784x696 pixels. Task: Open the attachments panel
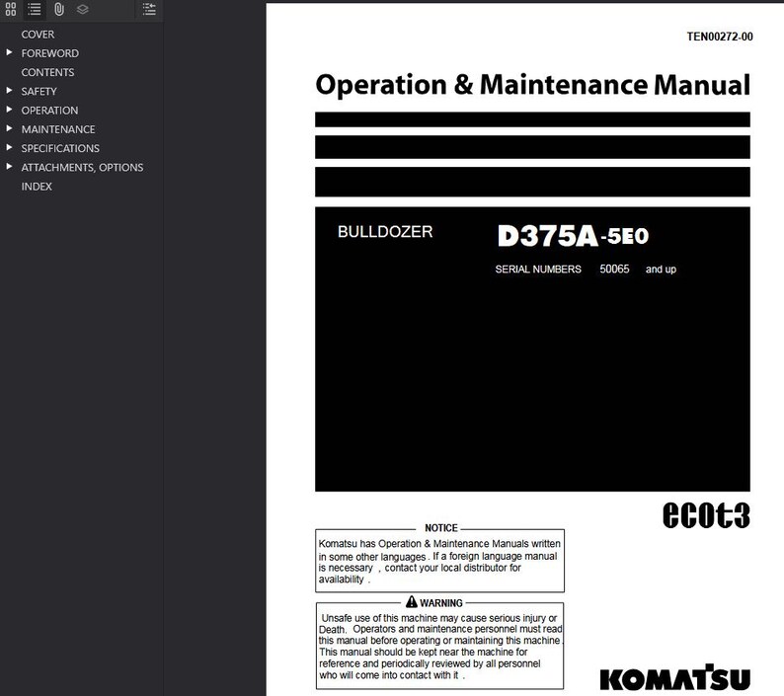pyautogui.click(x=59, y=9)
